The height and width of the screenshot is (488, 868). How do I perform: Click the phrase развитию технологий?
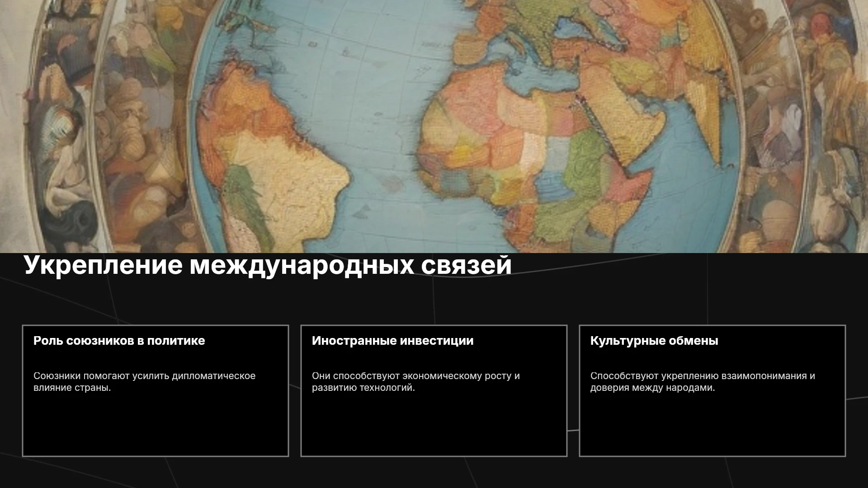(363, 388)
